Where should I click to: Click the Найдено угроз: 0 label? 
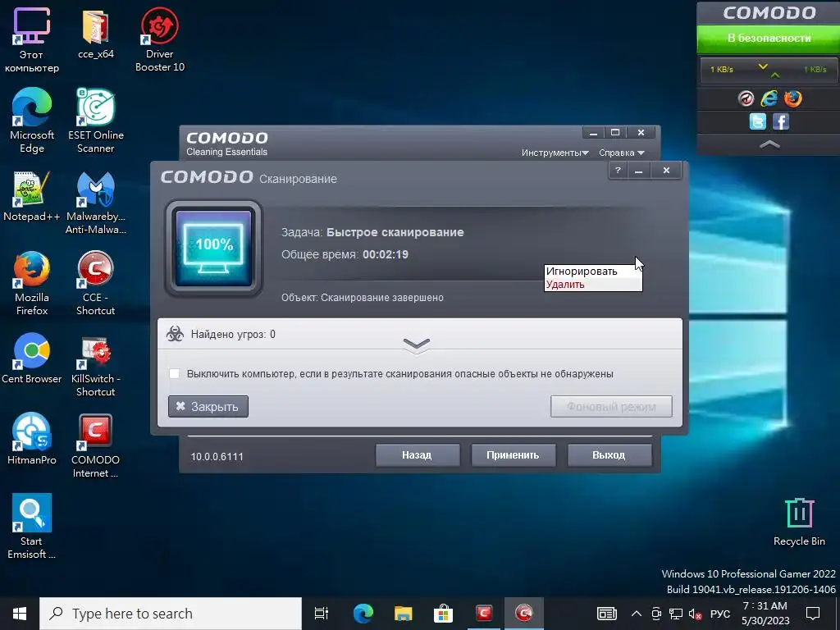(233, 335)
